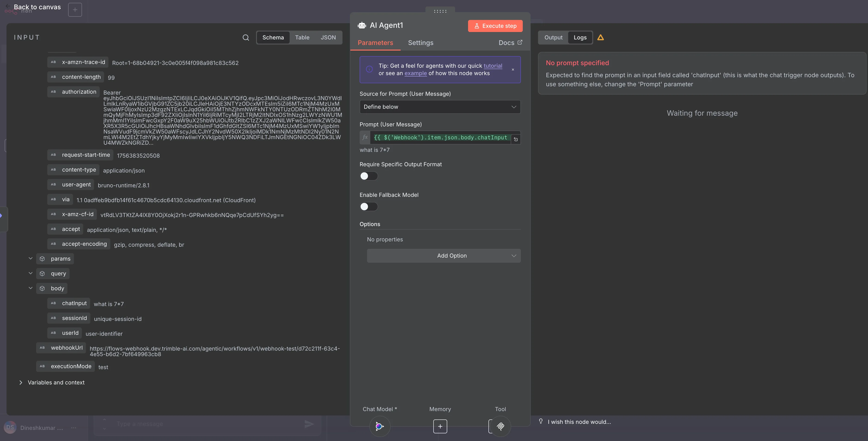
Task: Click the sessionId schema field pill
Action: (69, 318)
